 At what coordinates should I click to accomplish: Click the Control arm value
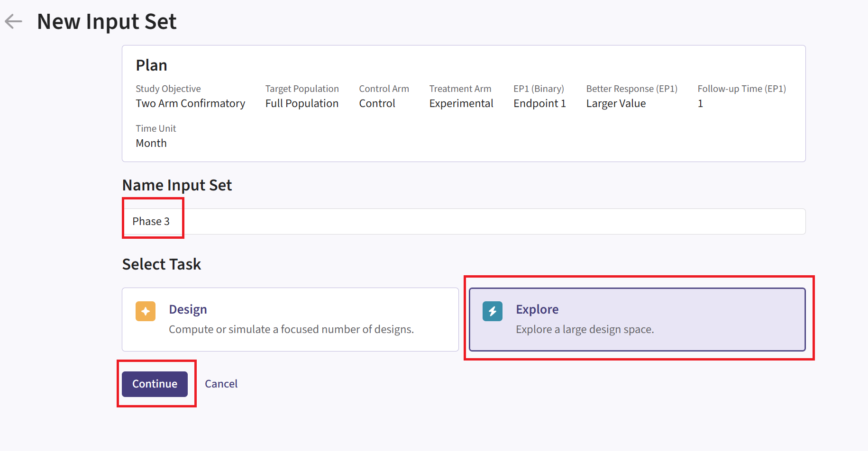click(x=377, y=103)
